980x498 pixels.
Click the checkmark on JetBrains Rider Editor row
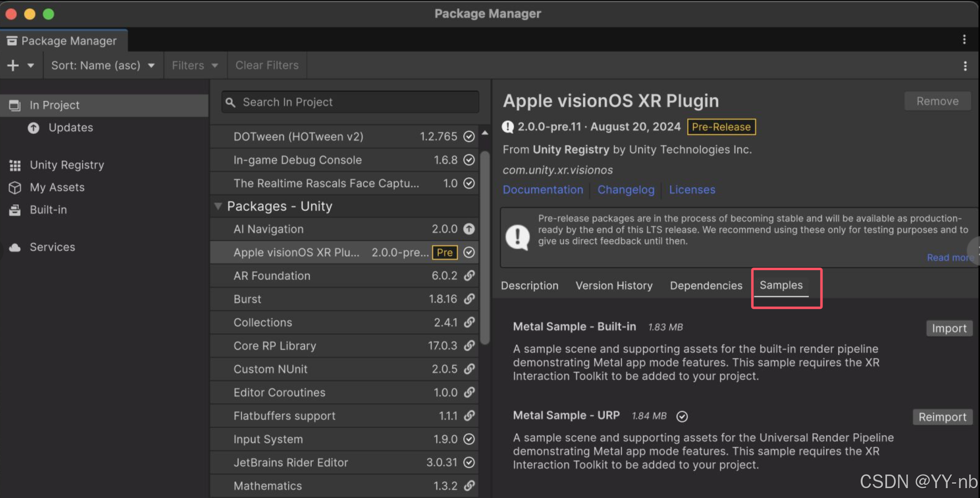click(469, 463)
